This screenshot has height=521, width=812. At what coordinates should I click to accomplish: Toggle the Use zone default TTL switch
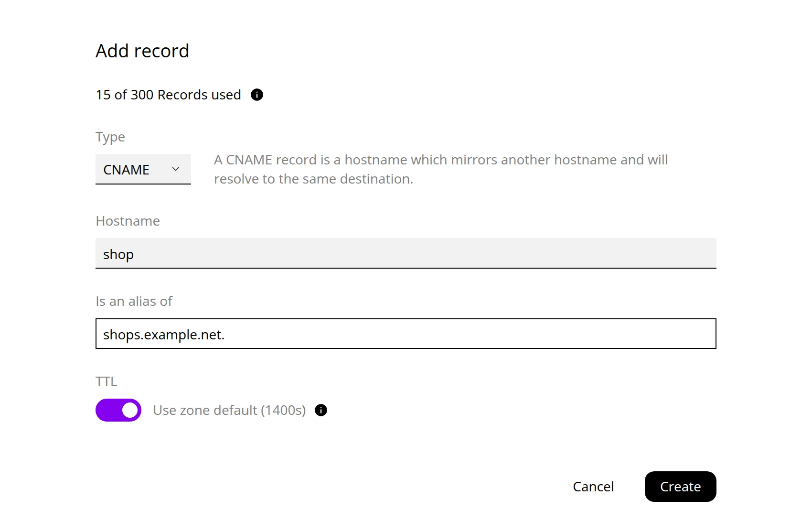118,410
